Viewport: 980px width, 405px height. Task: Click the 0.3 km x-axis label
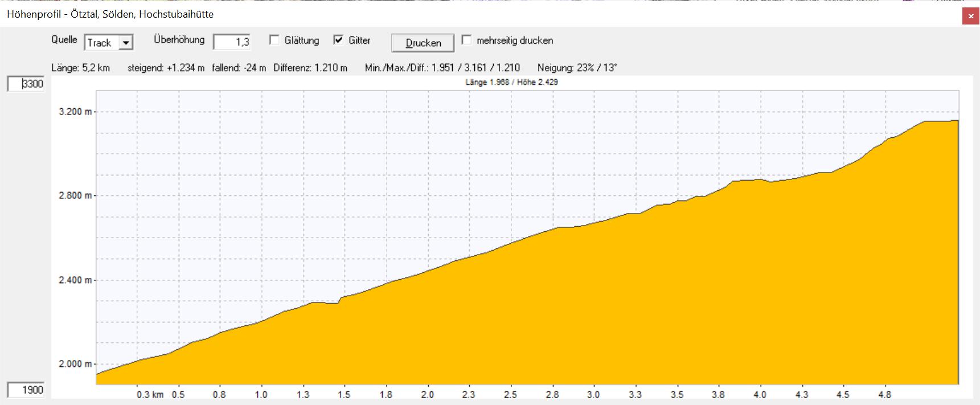coord(150,394)
